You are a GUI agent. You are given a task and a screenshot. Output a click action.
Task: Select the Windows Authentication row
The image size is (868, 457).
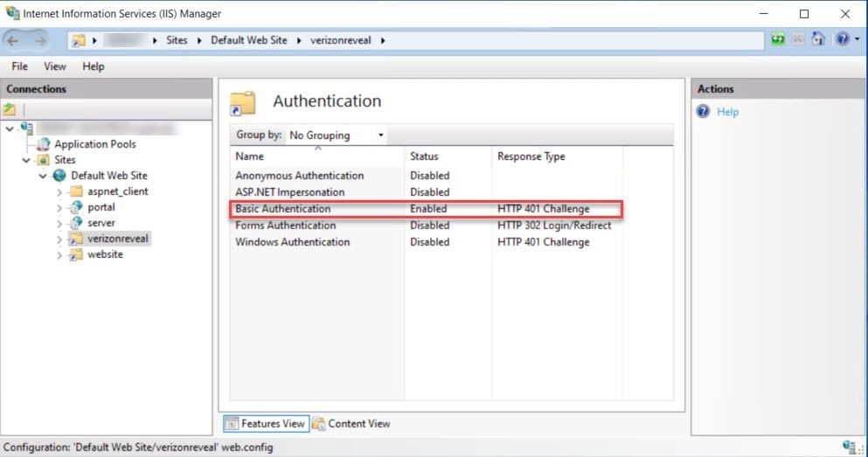point(427,242)
